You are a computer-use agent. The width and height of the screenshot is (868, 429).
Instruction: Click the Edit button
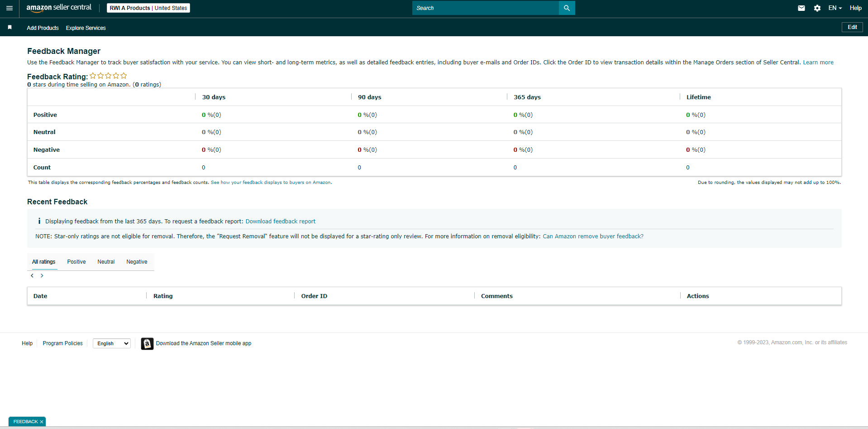[852, 27]
